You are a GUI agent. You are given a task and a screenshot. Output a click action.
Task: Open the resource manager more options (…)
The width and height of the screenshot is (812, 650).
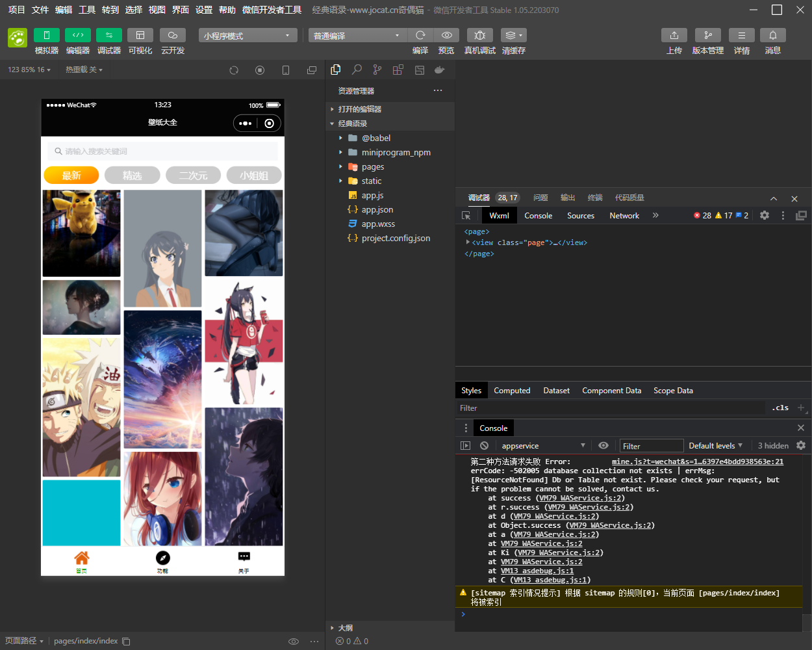pyautogui.click(x=438, y=90)
